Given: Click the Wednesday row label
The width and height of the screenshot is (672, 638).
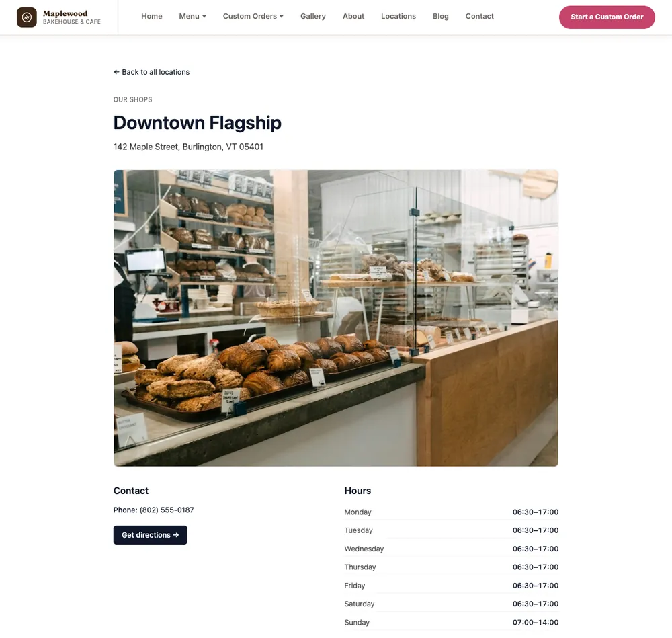Looking at the screenshot, I should [x=364, y=549].
